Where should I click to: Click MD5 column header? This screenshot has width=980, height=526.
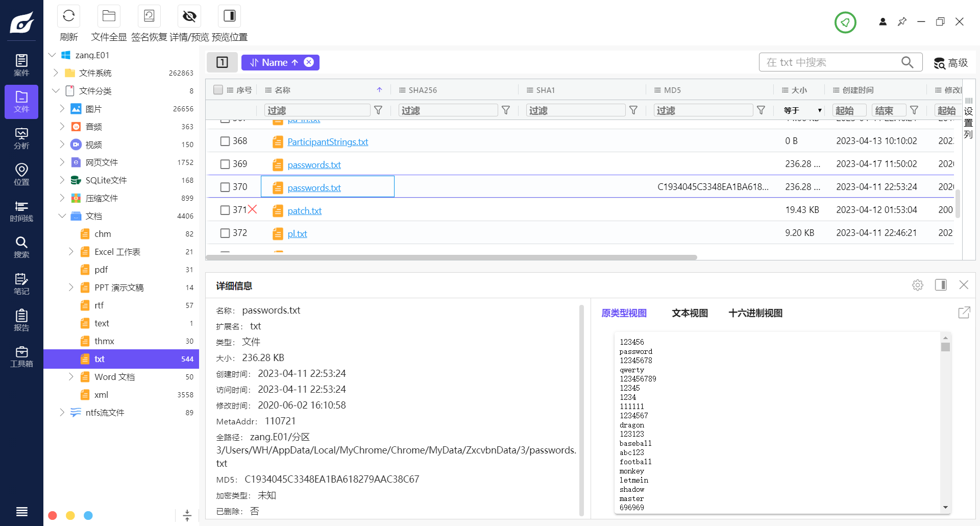672,90
